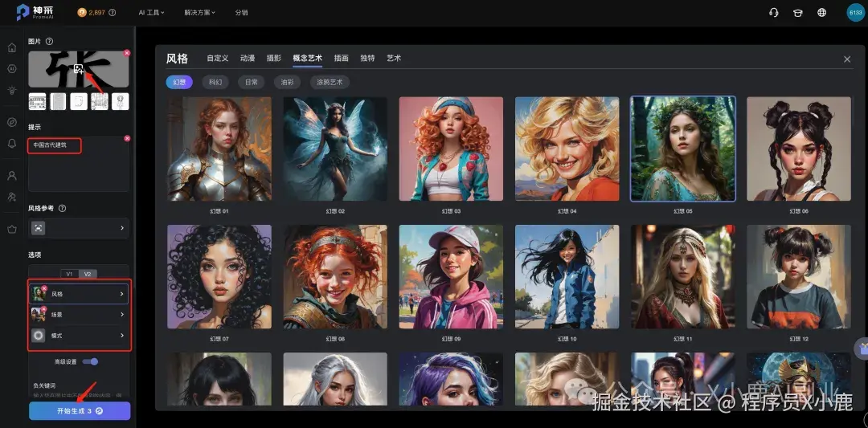Select the 涂鸦艺术 filter pill
Image resolution: width=868 pixels, height=428 pixels.
pyautogui.click(x=330, y=83)
